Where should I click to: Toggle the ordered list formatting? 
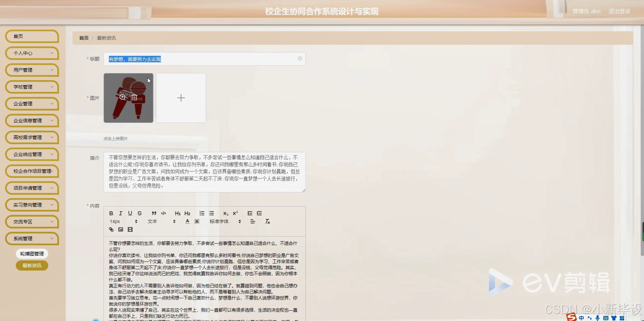(x=202, y=213)
